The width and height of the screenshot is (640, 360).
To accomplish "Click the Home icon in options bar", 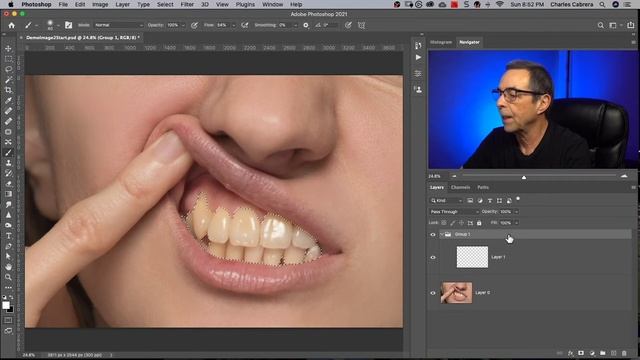I will (x=11, y=25).
